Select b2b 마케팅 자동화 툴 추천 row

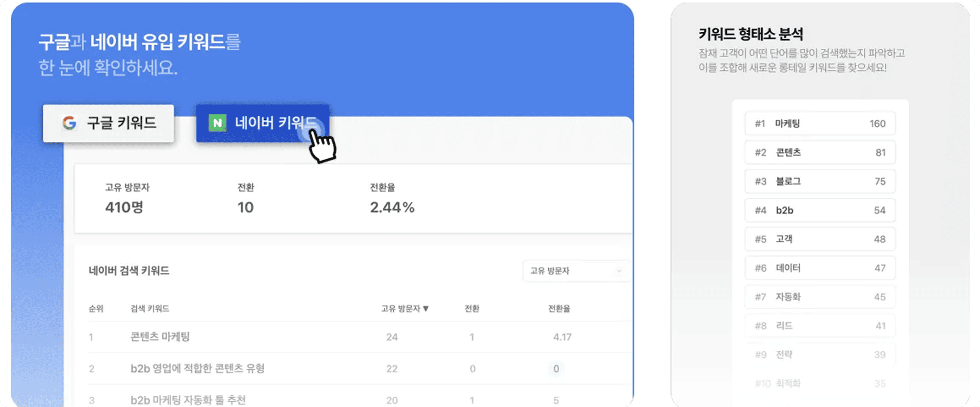359,400
